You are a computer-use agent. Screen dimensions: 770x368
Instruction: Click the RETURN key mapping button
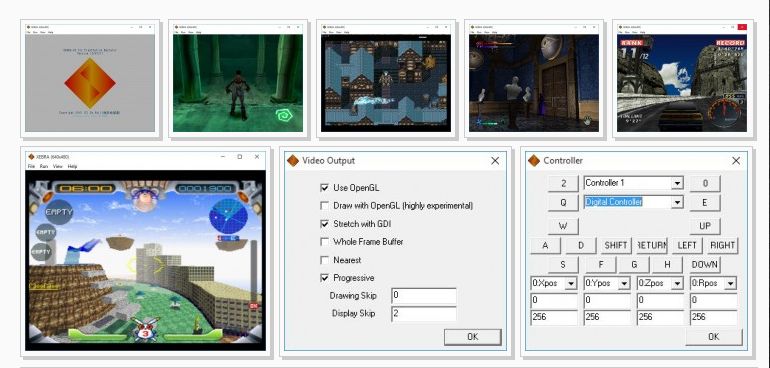point(652,245)
